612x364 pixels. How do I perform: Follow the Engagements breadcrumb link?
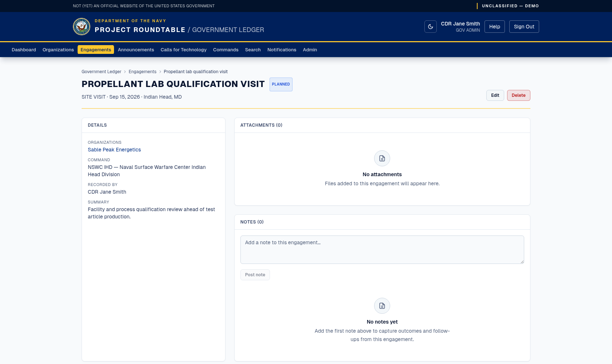click(142, 72)
